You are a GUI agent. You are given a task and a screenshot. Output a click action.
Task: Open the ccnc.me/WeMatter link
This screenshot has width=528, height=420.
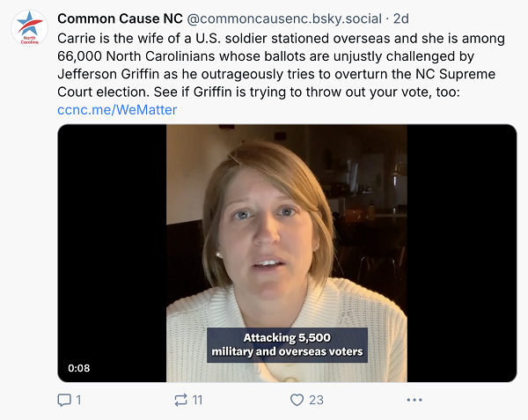click(117, 110)
